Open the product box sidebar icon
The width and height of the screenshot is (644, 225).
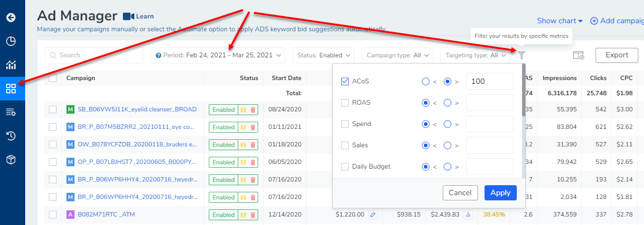pos(11,160)
